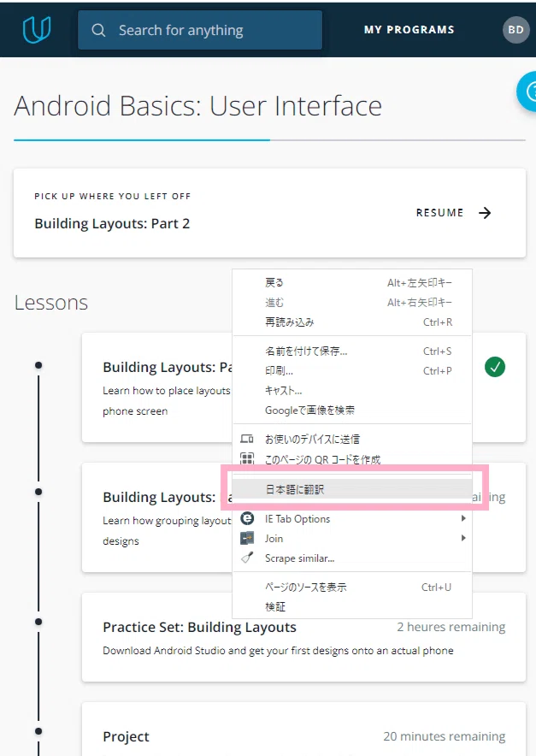Click the IE Tab Options icon

[247, 518]
